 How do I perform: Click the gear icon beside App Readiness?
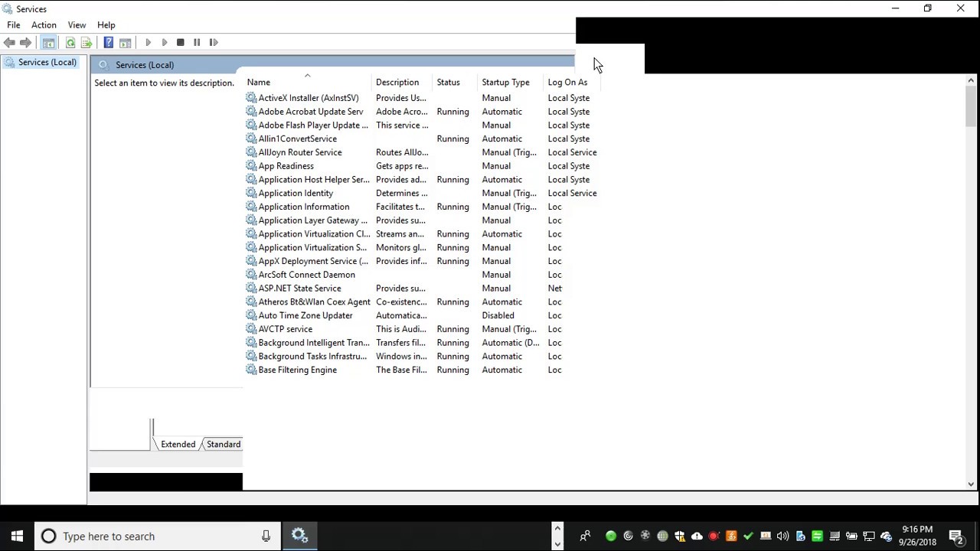click(251, 166)
